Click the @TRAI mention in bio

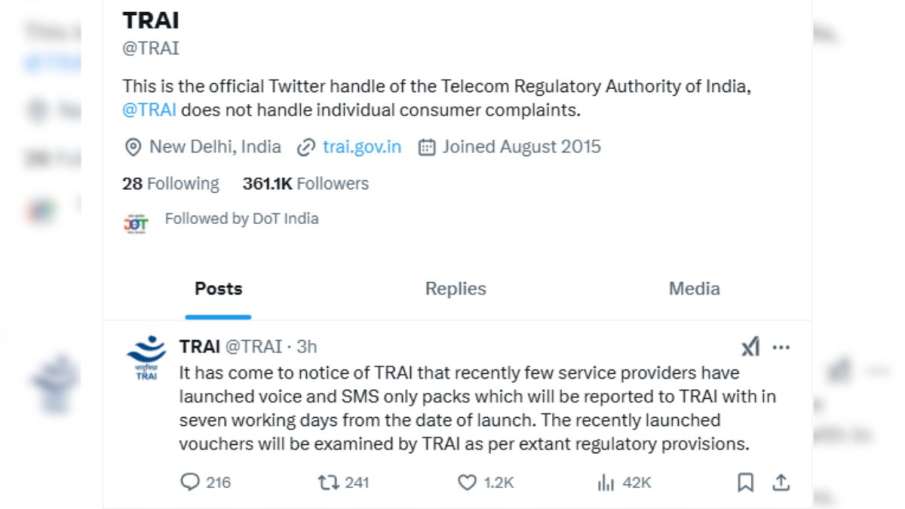149,111
